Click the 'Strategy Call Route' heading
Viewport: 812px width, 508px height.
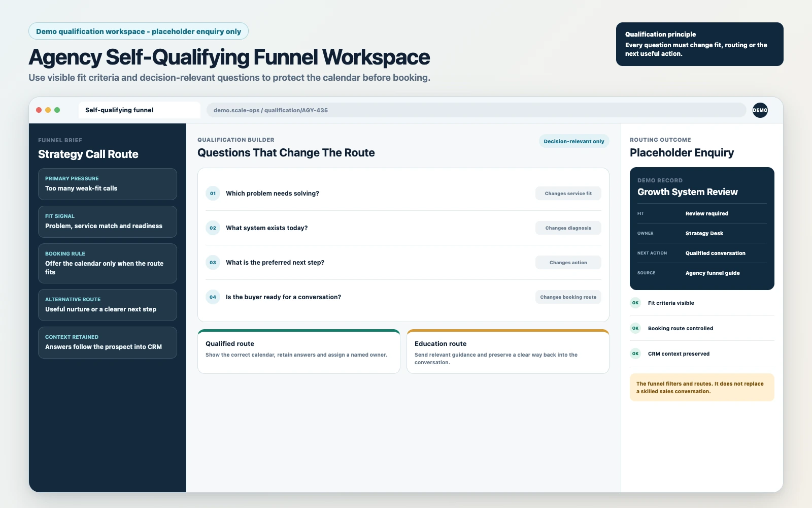tap(88, 154)
